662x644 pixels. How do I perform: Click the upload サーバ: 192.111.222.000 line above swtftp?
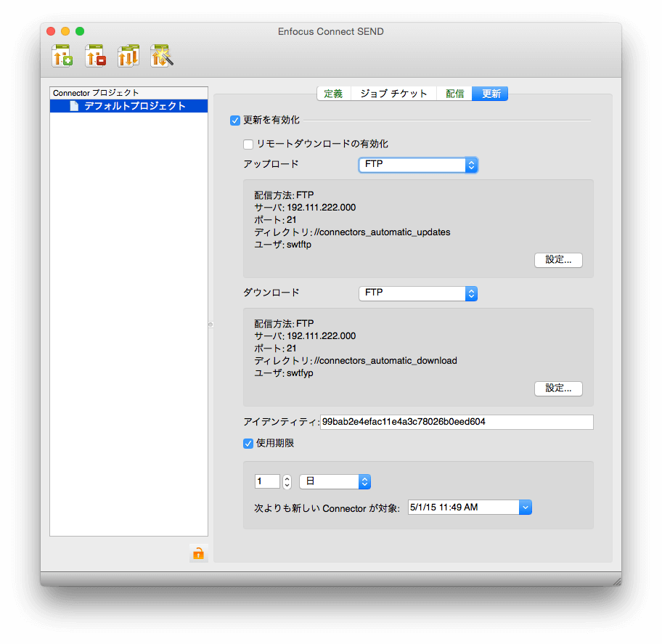(x=305, y=208)
